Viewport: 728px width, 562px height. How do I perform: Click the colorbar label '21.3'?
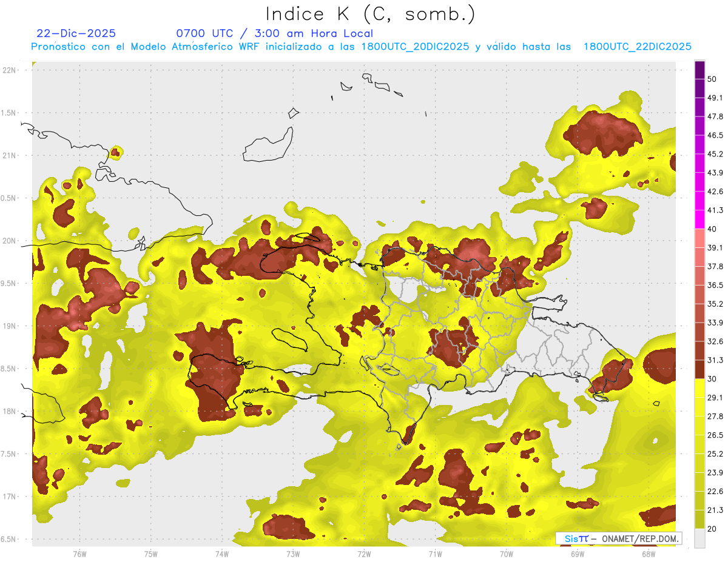715,510
